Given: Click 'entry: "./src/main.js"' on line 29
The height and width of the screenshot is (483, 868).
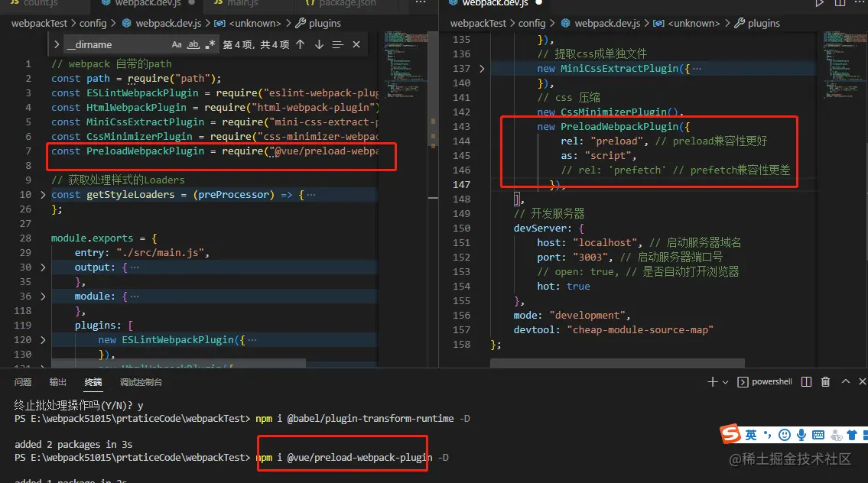Looking at the screenshot, I should (x=142, y=253).
